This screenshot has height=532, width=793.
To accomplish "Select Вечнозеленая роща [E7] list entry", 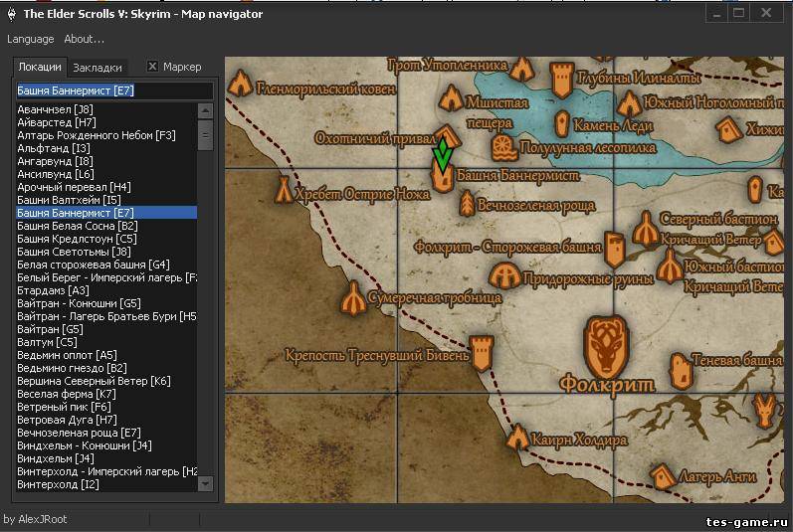I will pos(106,433).
